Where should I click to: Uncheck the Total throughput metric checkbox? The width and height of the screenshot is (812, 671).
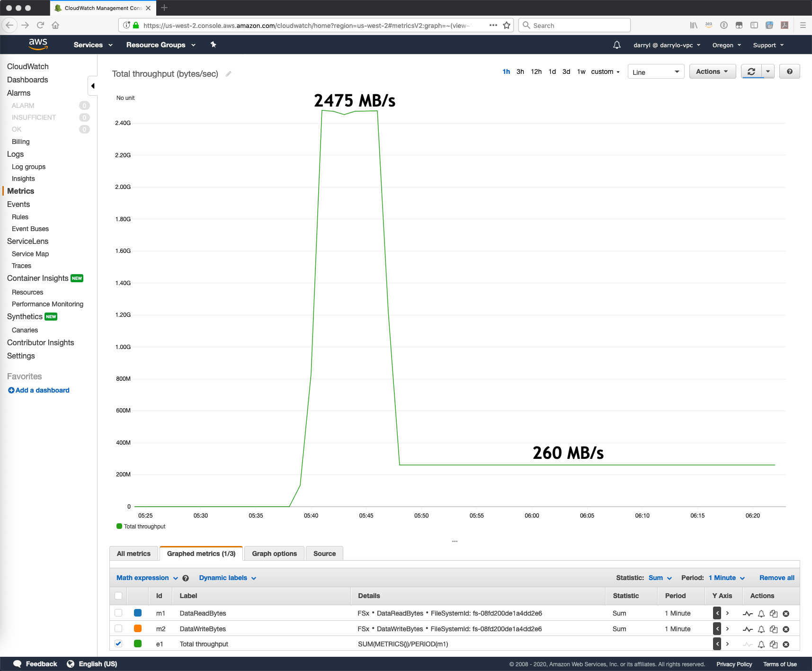[118, 644]
